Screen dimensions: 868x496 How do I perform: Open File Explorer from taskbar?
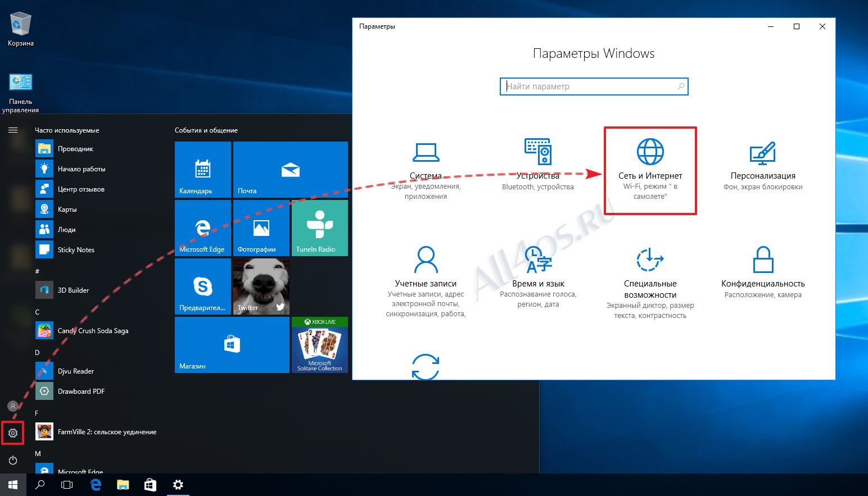point(123,485)
